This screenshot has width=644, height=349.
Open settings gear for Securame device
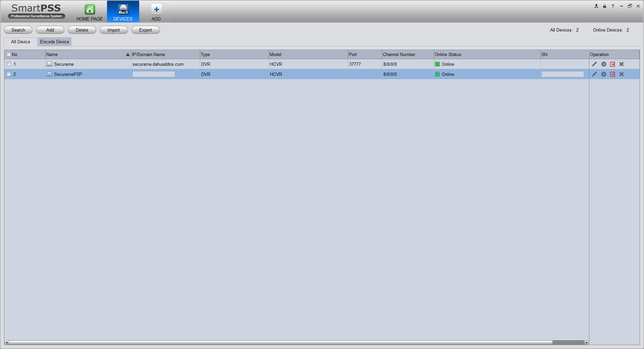(x=604, y=64)
